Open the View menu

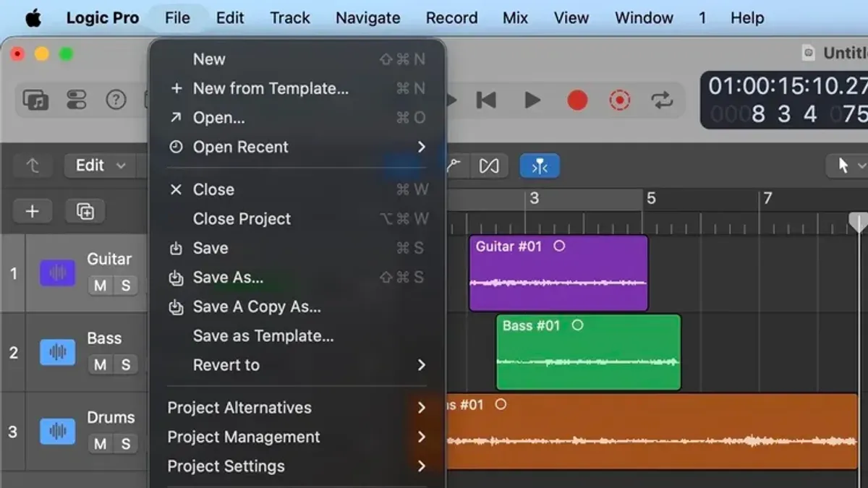pos(571,17)
